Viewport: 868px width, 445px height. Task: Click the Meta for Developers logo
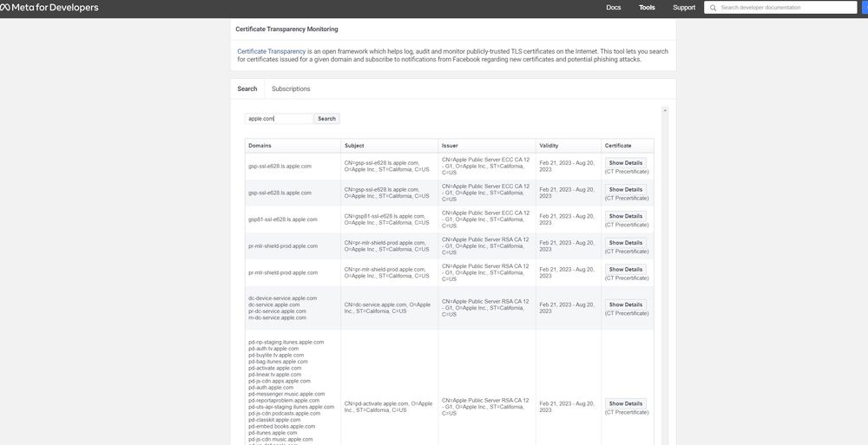(49, 8)
